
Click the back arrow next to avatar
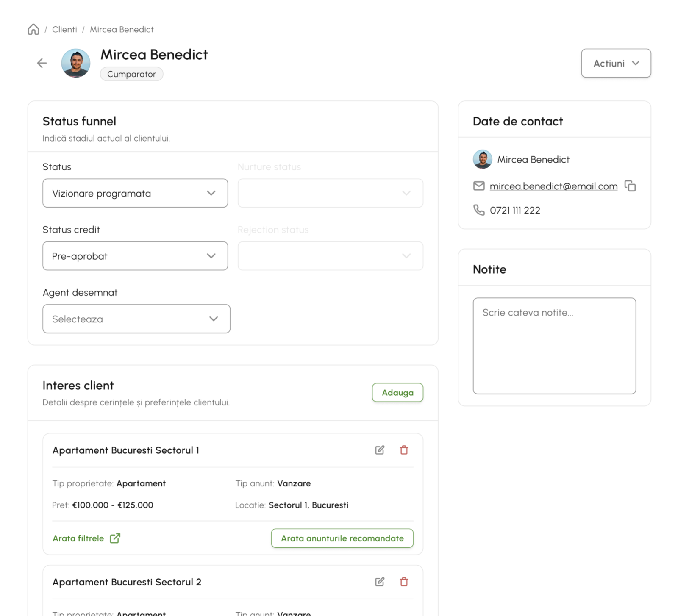click(x=42, y=63)
